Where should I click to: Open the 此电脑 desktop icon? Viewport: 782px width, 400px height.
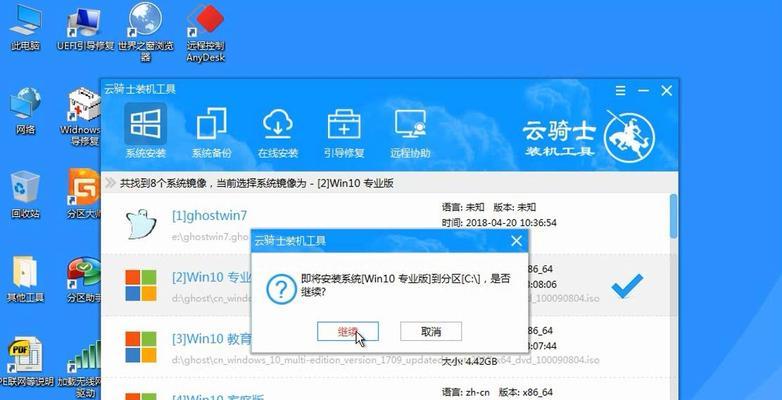(25, 27)
